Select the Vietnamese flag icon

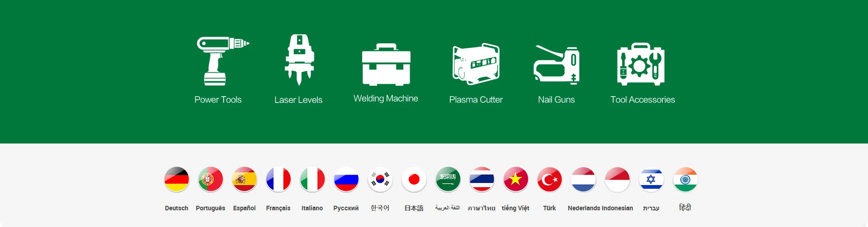click(x=516, y=179)
